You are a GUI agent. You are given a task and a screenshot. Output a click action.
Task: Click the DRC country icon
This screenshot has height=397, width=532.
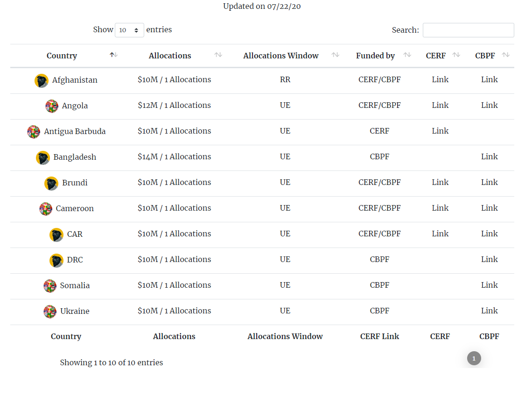coord(56,260)
